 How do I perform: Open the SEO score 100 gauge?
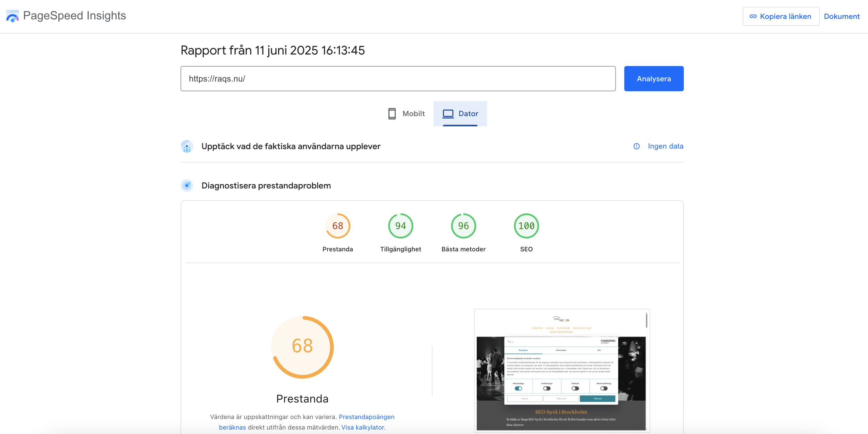[526, 226]
